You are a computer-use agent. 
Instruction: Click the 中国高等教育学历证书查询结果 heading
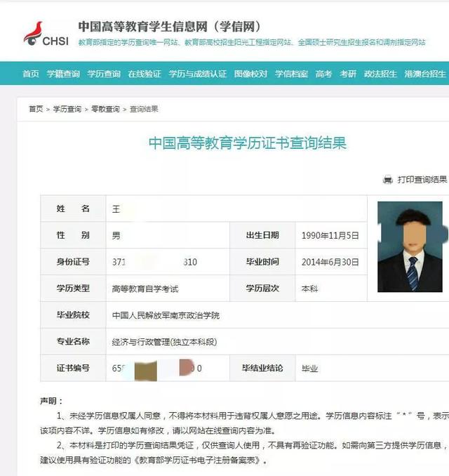click(x=247, y=143)
